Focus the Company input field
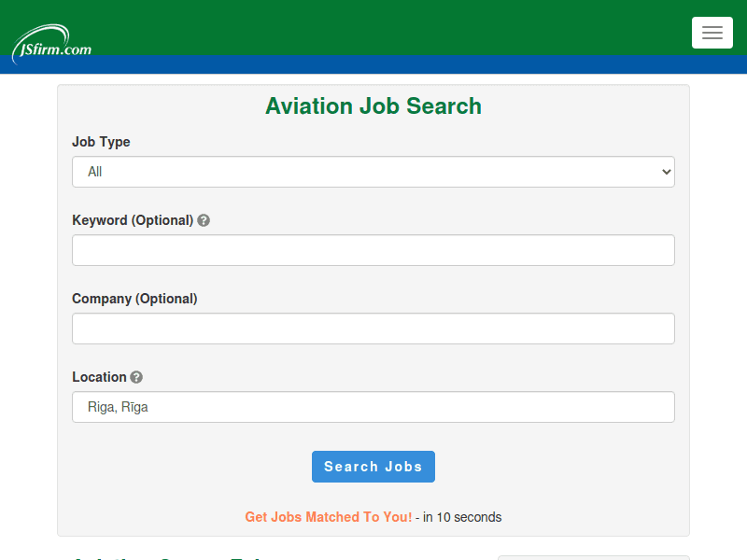747x560 pixels. click(373, 329)
